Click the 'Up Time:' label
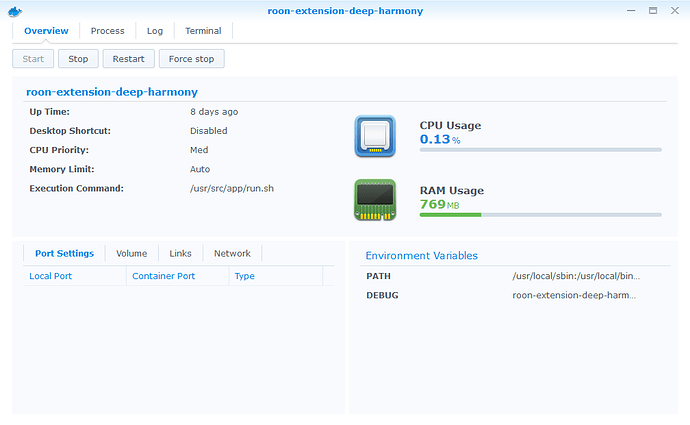This screenshot has width=690, height=425. point(50,112)
